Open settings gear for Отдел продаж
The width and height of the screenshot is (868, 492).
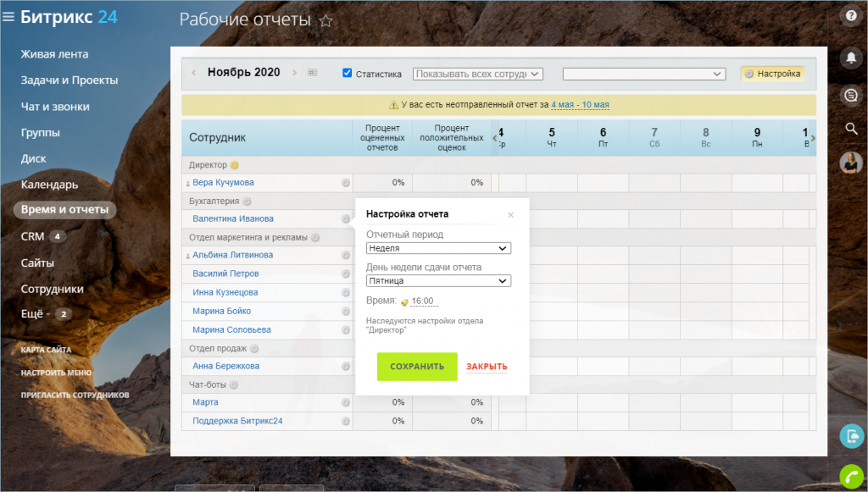[x=254, y=349]
